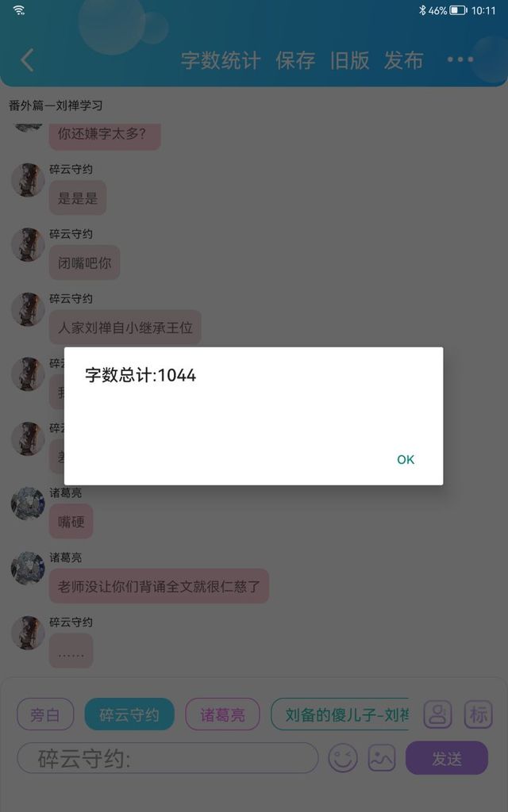Open the emoji picker smiley icon
Screen dimensions: 508x812
click(343, 759)
